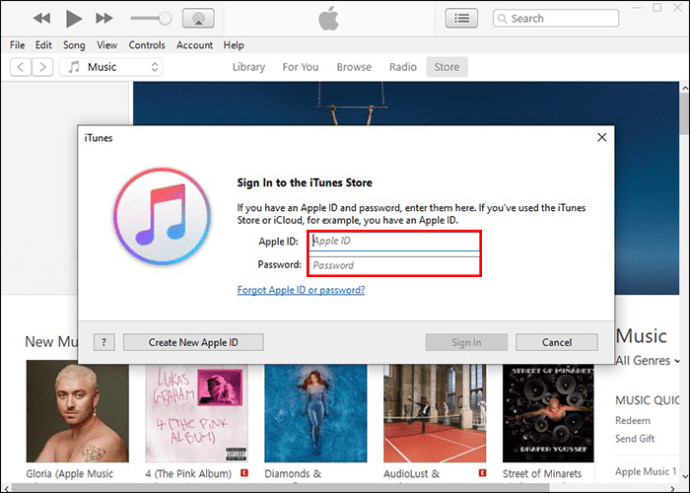
Task: Open the Controls menu
Action: tap(147, 45)
